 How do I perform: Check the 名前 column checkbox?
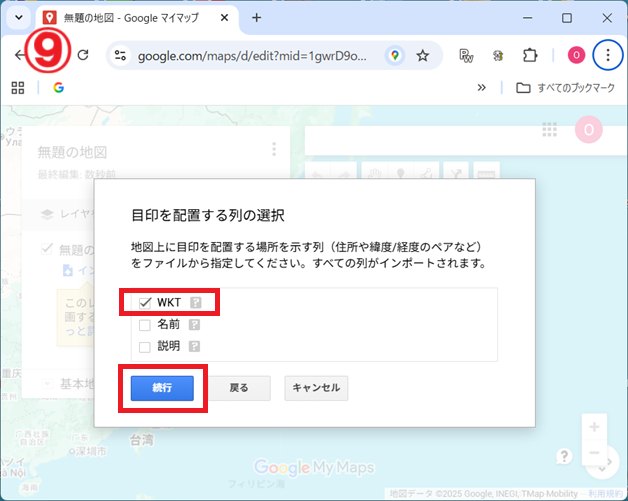(145, 324)
